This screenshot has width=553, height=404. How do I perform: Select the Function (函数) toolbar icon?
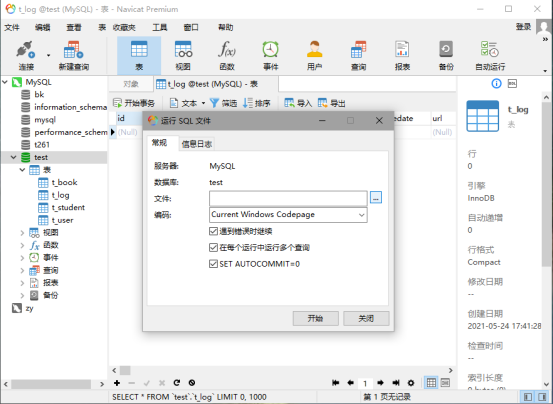point(227,56)
